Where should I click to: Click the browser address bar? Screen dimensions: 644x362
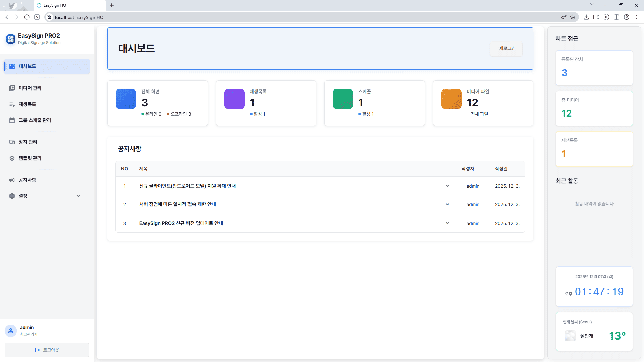pyautogui.click(x=302, y=17)
